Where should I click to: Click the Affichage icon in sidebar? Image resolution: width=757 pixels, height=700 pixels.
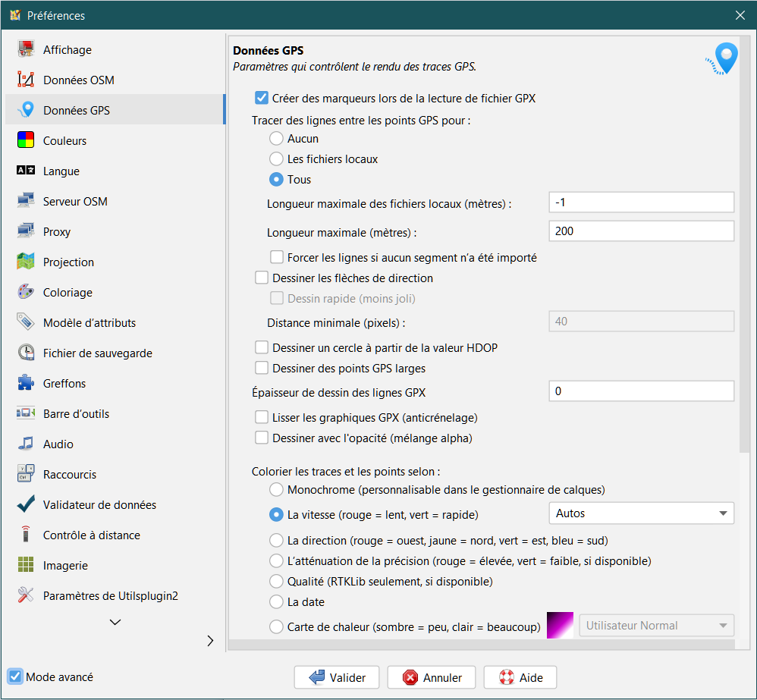click(26, 50)
